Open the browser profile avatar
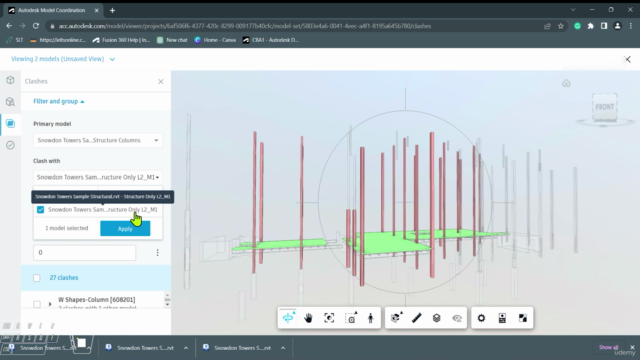Screen dimensions: 640x360 [618, 26]
